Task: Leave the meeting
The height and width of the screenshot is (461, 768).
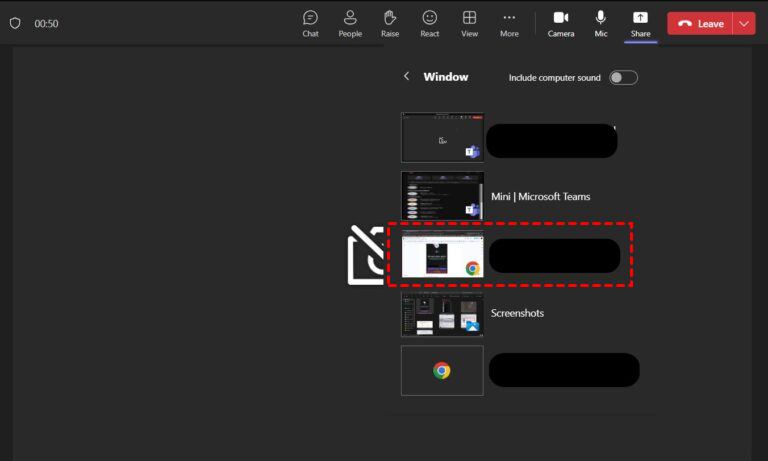Action: point(700,23)
